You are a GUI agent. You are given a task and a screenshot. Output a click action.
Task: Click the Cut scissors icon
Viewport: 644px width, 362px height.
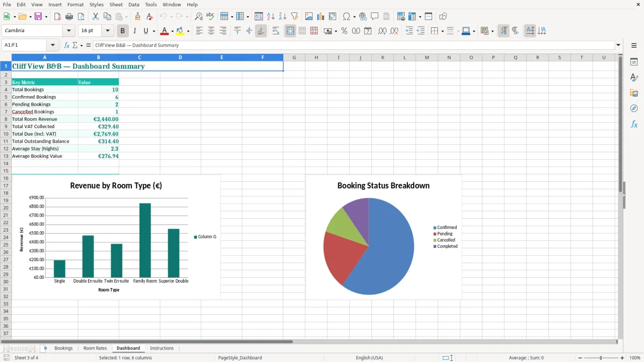(96, 17)
